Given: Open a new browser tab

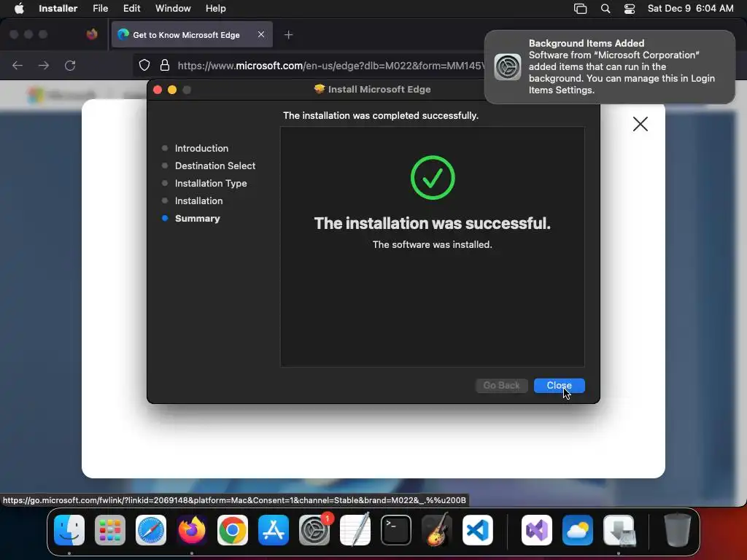Looking at the screenshot, I should 288,35.
